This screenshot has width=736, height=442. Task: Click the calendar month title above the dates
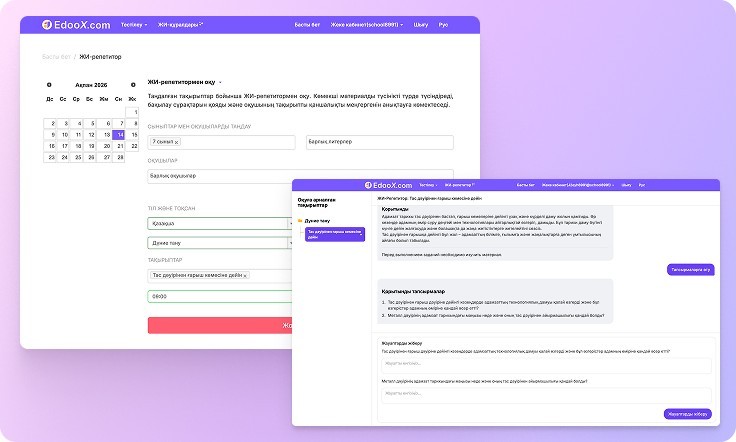pyautogui.click(x=91, y=85)
